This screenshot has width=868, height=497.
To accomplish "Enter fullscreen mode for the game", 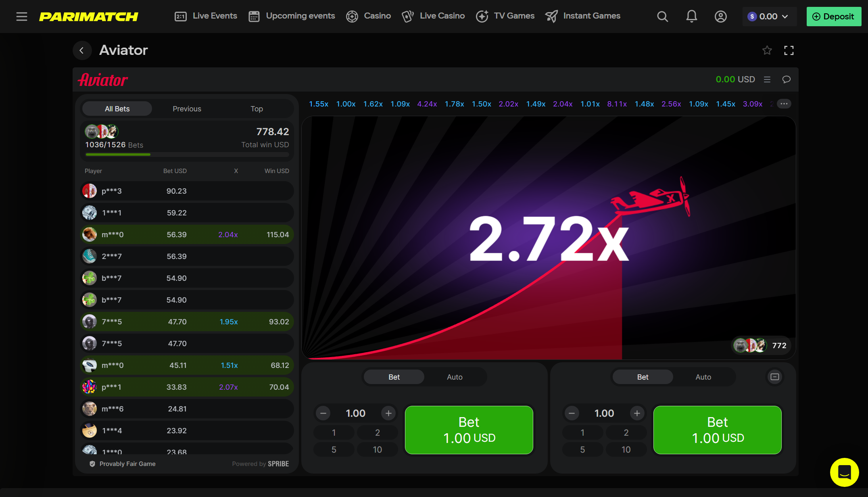I will tap(789, 50).
